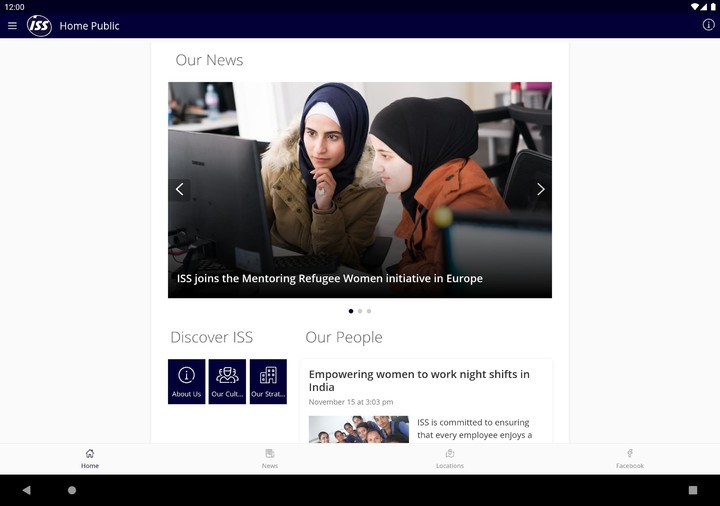Open the Our Strategy tile
Screen dimensions: 720x506
point(268,381)
